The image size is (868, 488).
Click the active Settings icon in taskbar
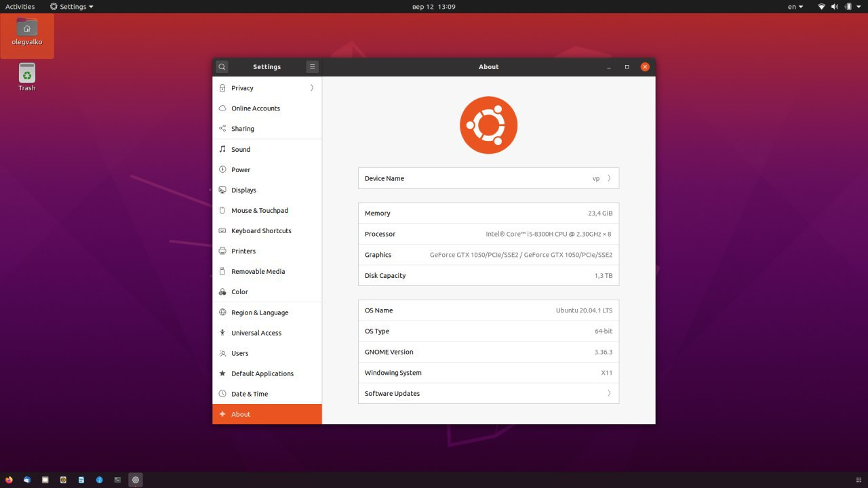tap(136, 480)
